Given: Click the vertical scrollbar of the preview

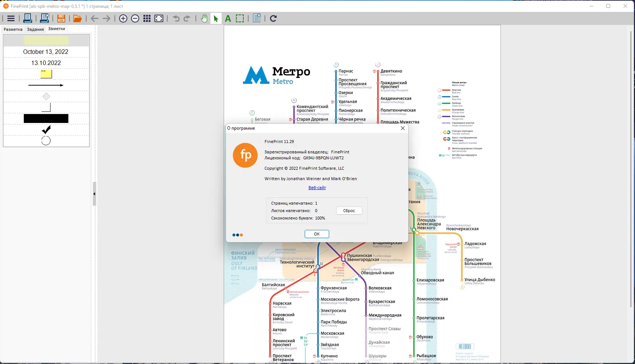Looking at the screenshot, I should 631,169.
